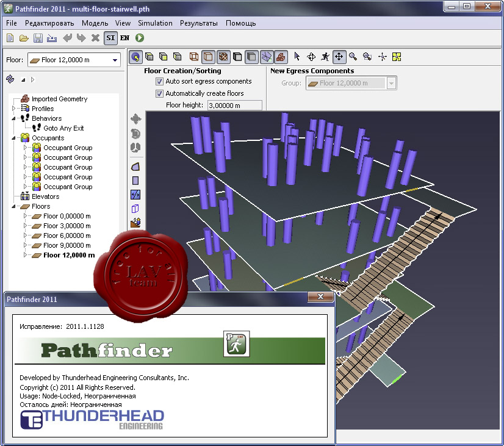Open the Редактировать menu
504x446 pixels.
pos(49,23)
